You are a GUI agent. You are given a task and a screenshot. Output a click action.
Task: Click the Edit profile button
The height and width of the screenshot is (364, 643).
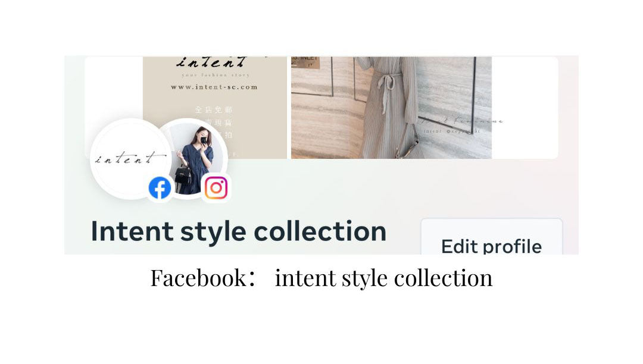491,237
